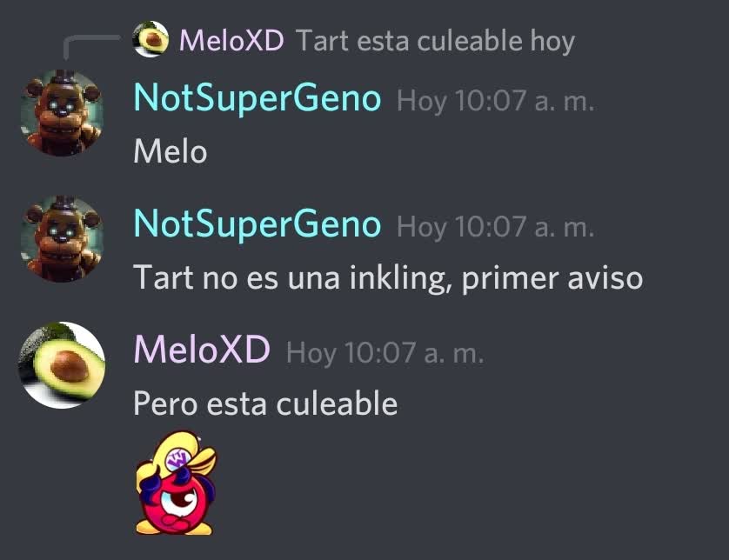Click the 'primer aviso' text in the message

(552, 278)
